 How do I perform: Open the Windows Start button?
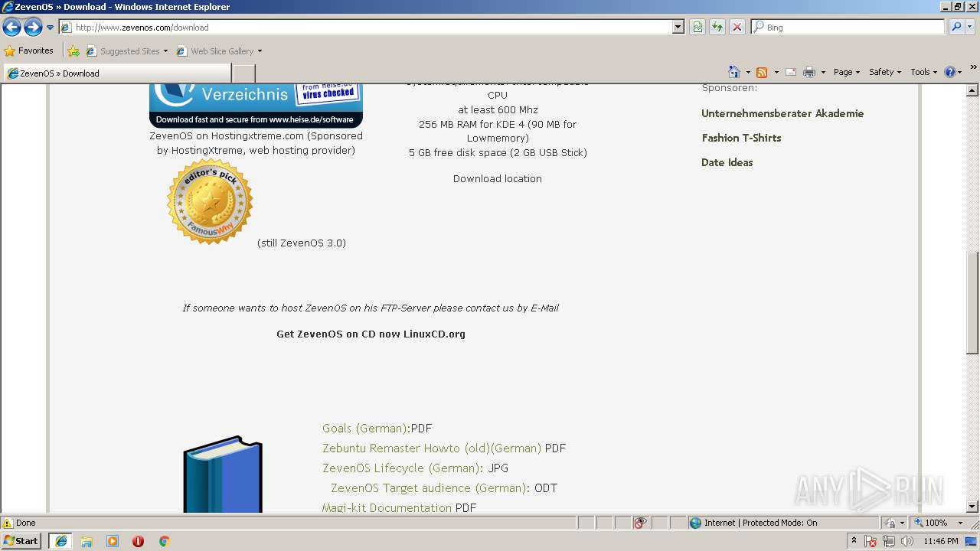[21, 541]
